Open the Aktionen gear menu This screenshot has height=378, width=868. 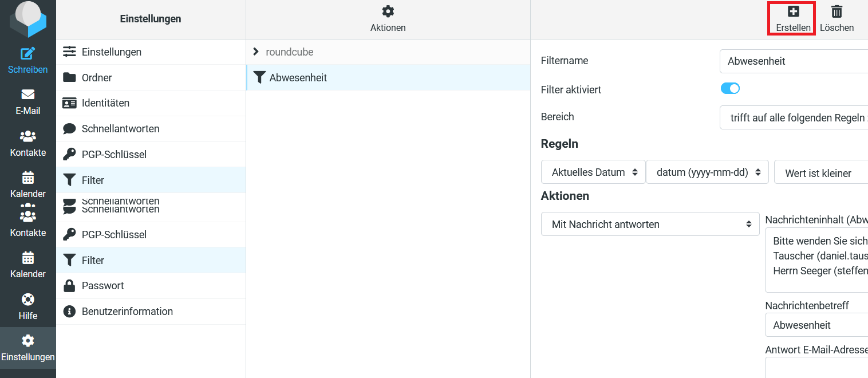click(x=388, y=19)
